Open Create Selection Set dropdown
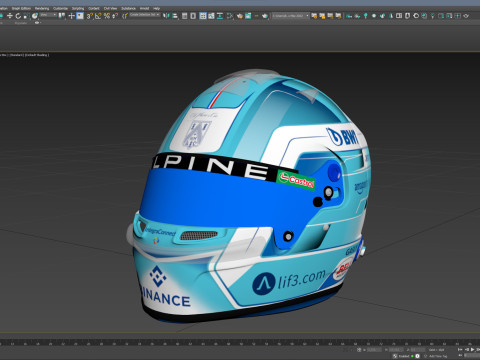 tap(144, 15)
